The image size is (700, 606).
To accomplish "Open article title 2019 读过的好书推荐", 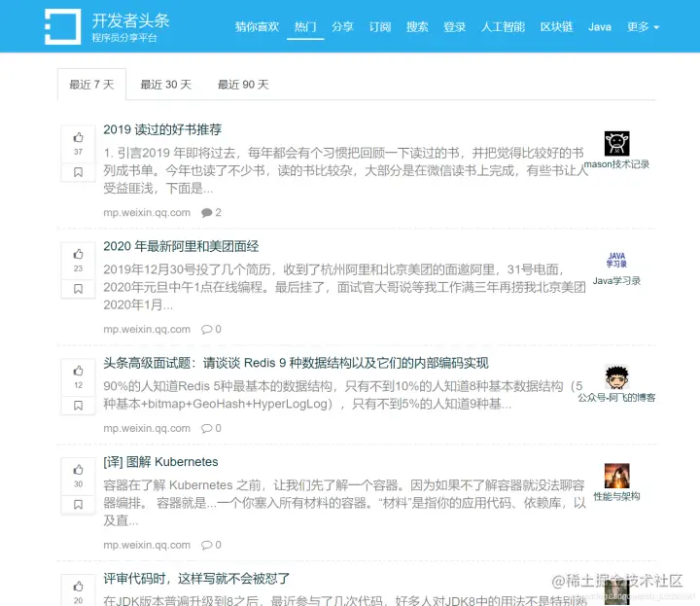I will (162, 129).
